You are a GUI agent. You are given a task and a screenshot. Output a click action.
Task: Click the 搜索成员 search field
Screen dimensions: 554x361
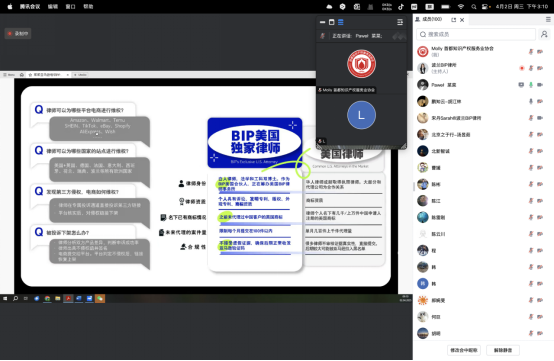click(x=476, y=34)
